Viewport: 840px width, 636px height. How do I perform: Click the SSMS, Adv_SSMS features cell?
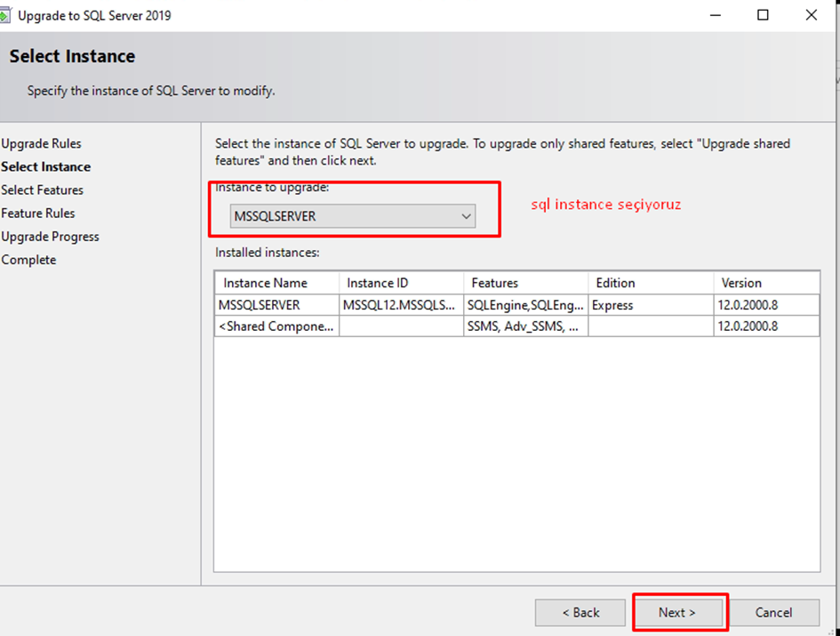pos(526,326)
